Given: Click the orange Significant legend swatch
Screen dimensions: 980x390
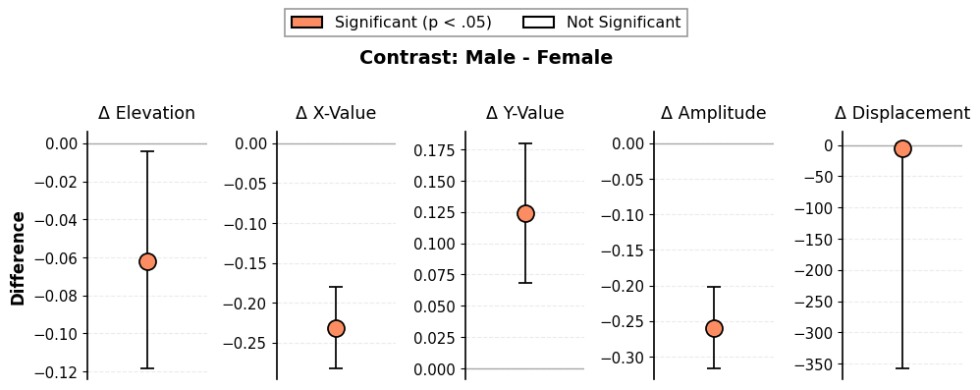Looking at the screenshot, I should click(307, 23).
